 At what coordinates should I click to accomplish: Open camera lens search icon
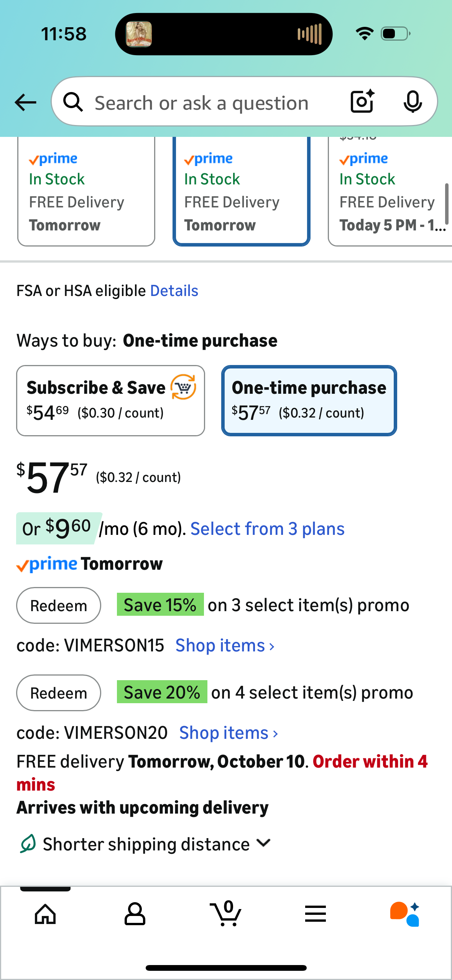[x=362, y=102]
